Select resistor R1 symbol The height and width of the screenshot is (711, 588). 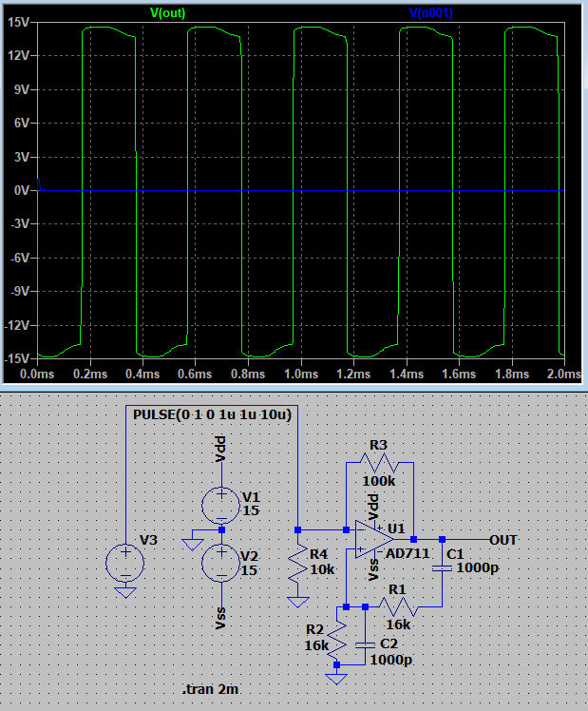pyautogui.click(x=398, y=605)
